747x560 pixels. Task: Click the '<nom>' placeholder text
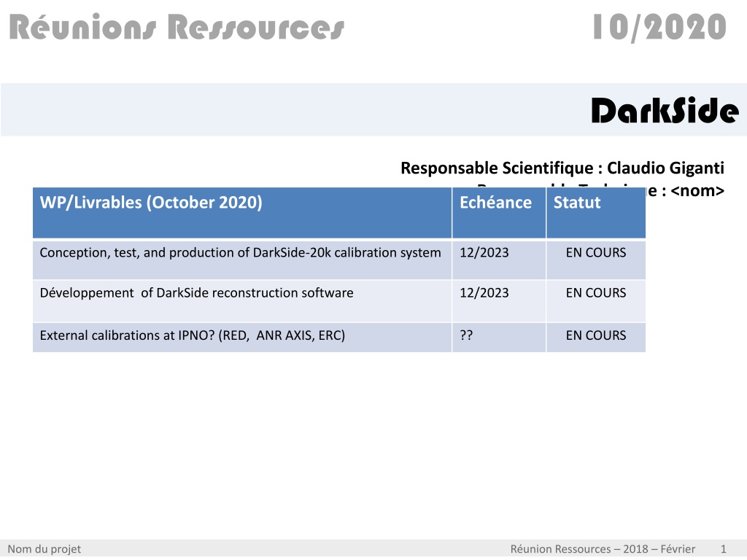pyautogui.click(x=697, y=190)
